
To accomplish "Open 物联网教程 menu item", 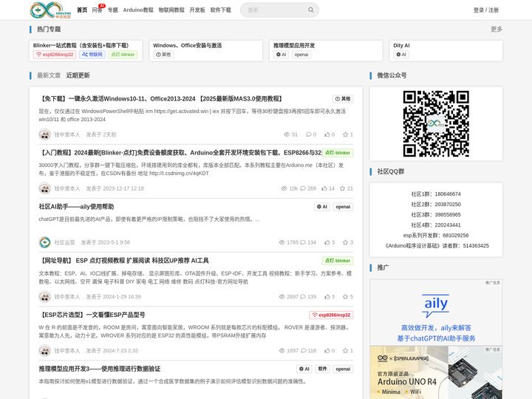I will click(x=171, y=10).
